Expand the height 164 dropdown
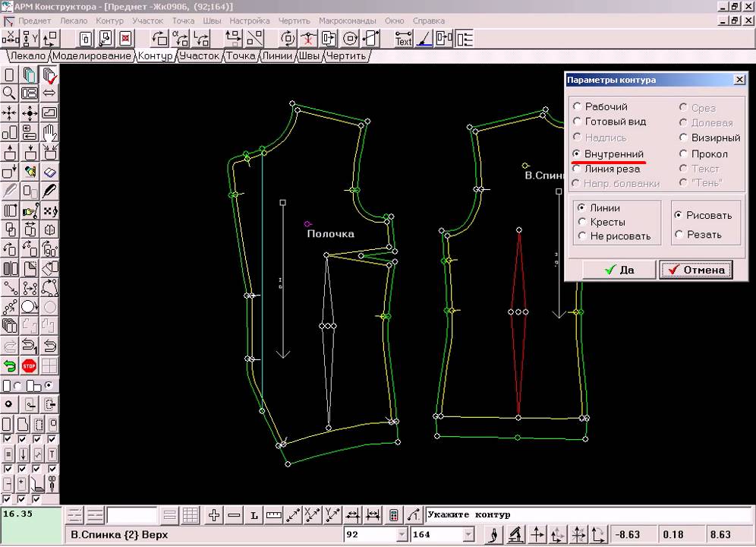This screenshot has width=756, height=547. (x=468, y=535)
